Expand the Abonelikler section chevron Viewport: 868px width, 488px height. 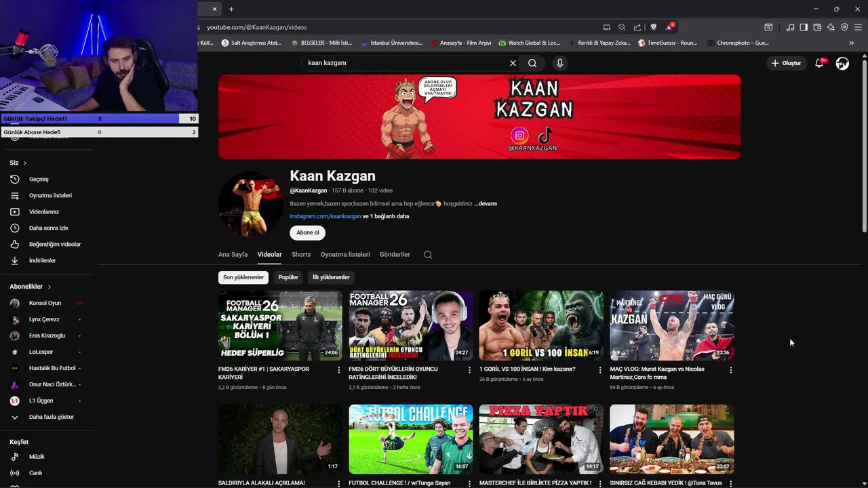pyautogui.click(x=50, y=287)
